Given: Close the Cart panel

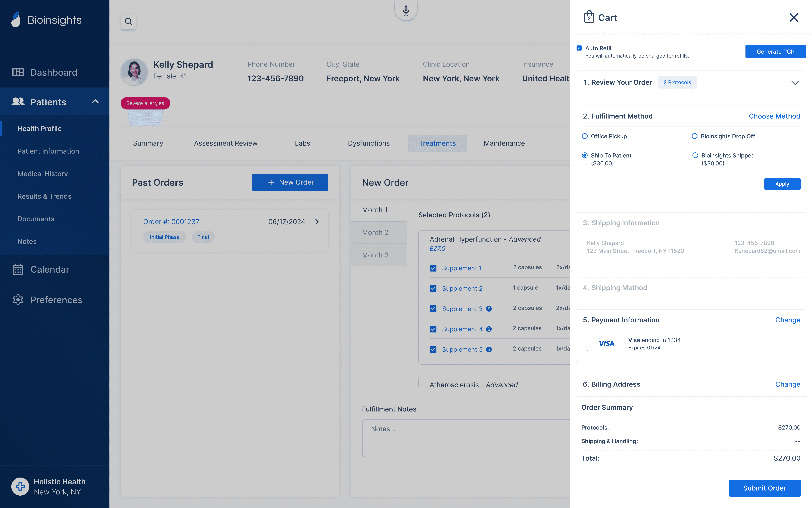Looking at the screenshot, I should click(x=794, y=18).
